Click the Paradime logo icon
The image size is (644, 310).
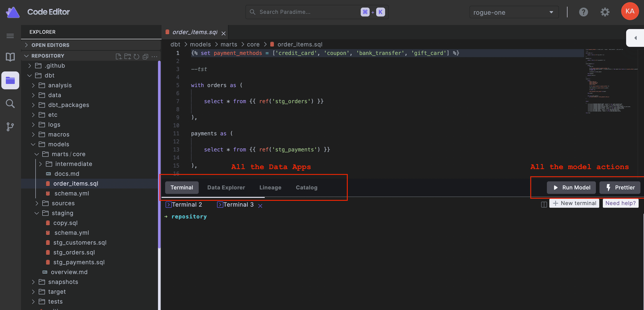click(12, 12)
